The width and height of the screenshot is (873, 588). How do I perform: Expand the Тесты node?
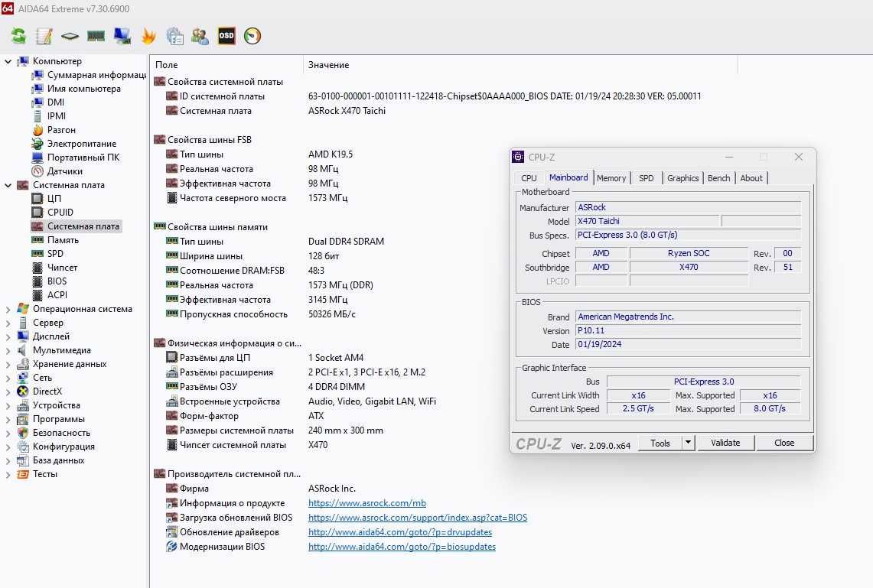click(x=8, y=475)
